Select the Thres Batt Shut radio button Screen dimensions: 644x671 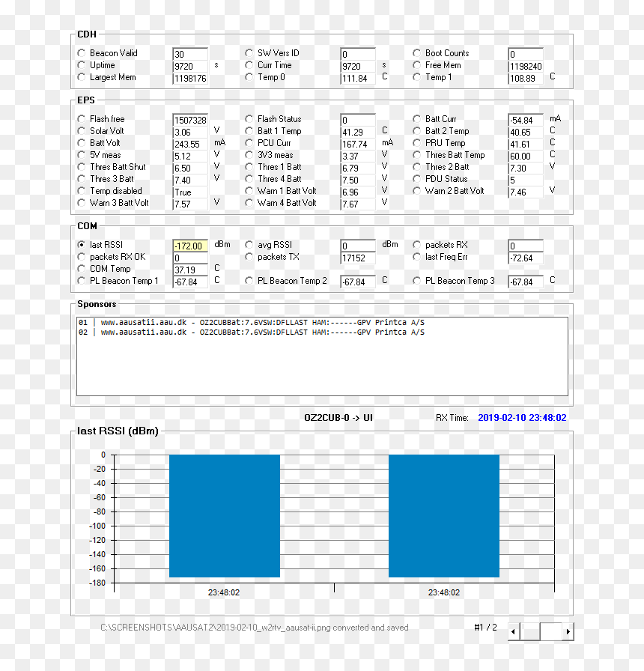(82, 167)
